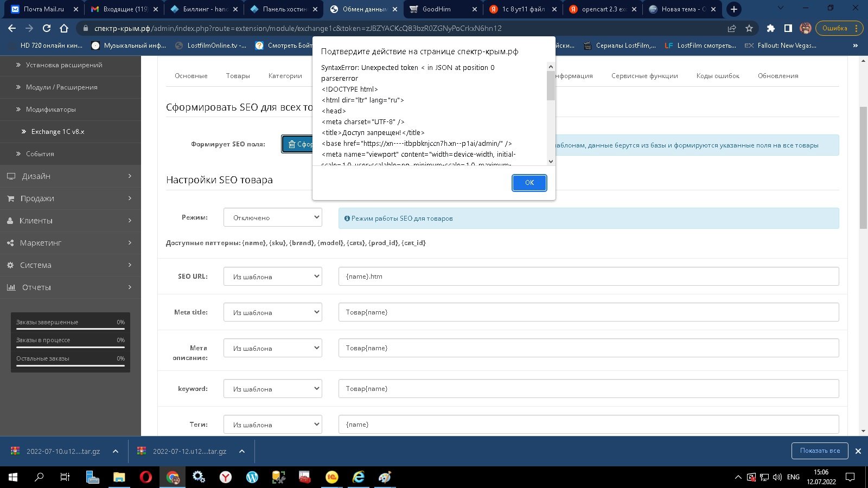
Task: Bookmark page with the star icon
Action: 749,28
